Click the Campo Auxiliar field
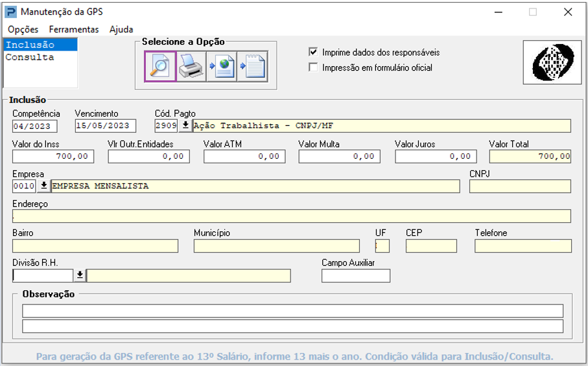This screenshot has width=588, height=366. [x=356, y=275]
